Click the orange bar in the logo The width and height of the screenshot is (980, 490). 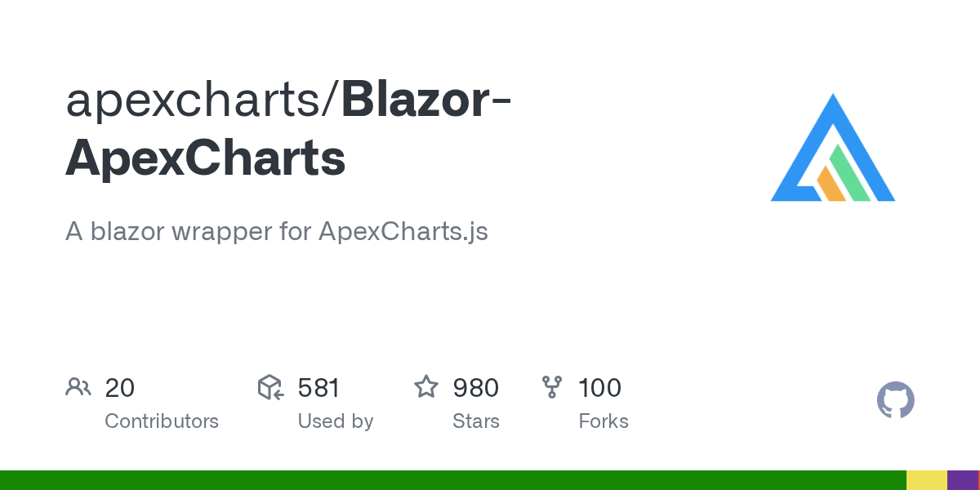(831, 185)
